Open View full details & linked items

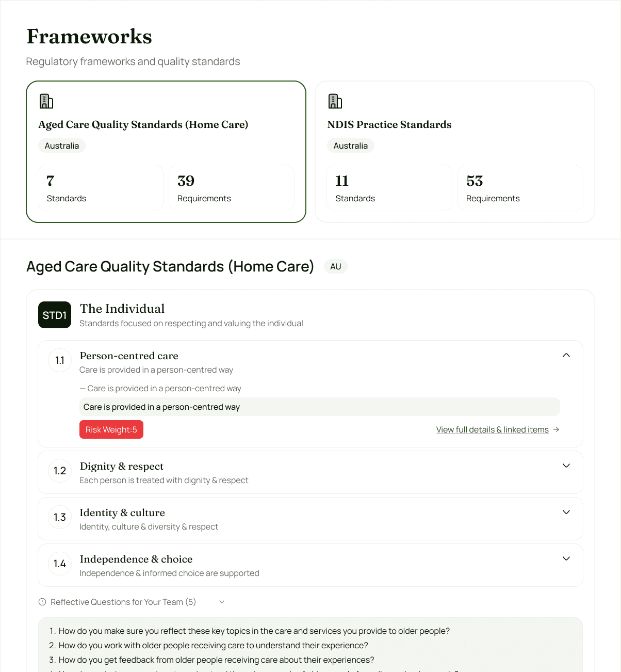(492, 429)
